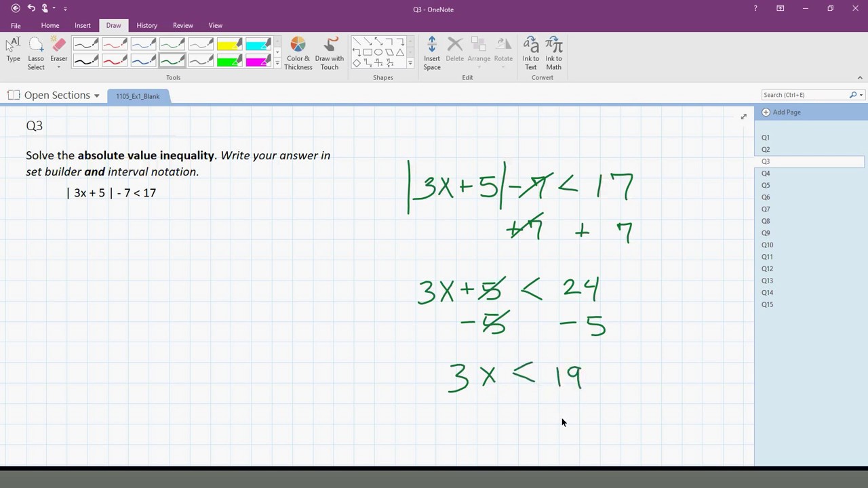Click the Undo arrow in title bar
Viewport: 868px width, 488px height.
[31, 8]
